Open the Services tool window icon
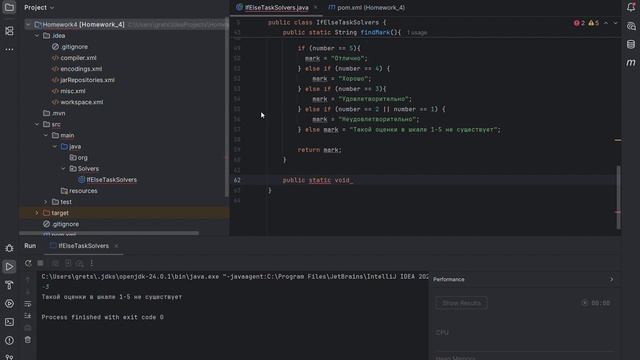The width and height of the screenshot is (640, 360). (9, 303)
